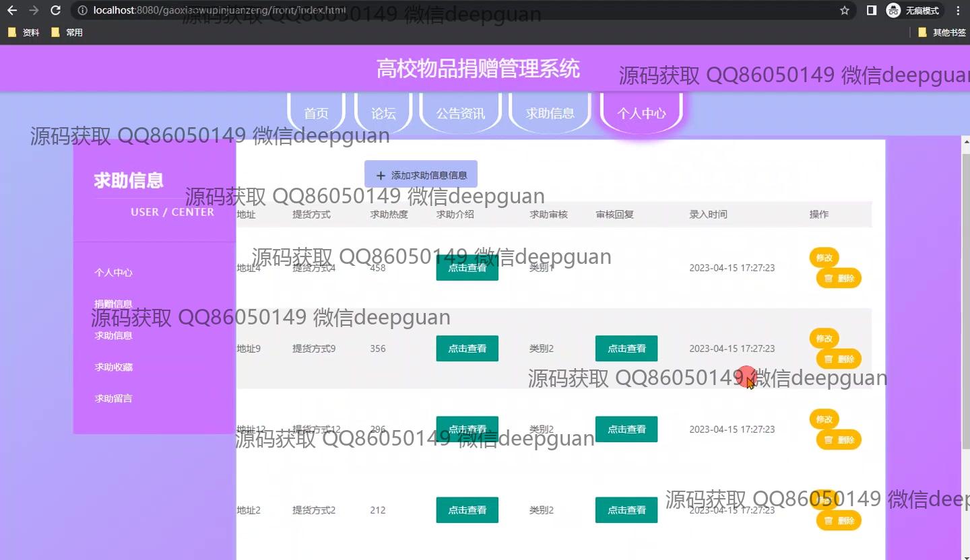970x560 pixels.
Task: Click the 提货方式9 cell
Action: click(x=314, y=349)
